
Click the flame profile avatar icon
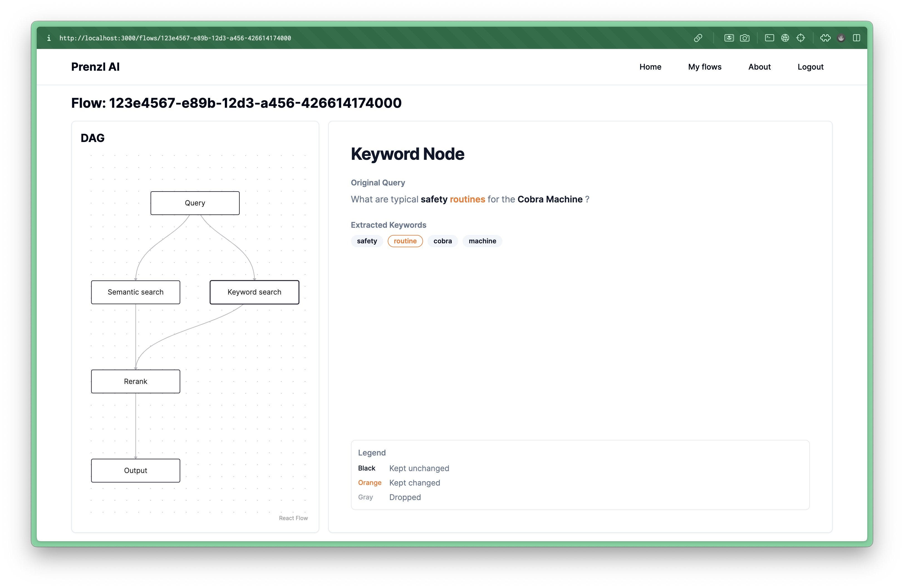click(x=841, y=38)
